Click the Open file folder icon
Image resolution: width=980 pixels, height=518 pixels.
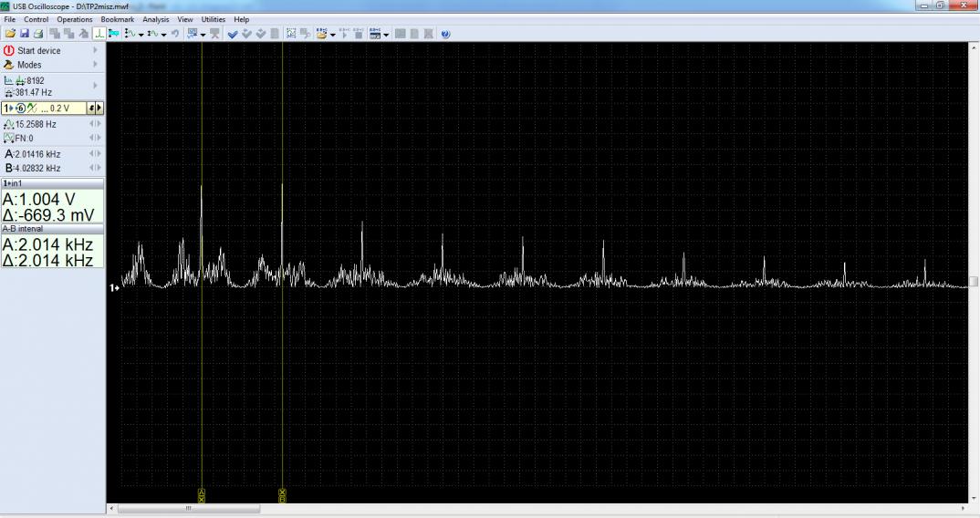pyautogui.click(x=10, y=34)
